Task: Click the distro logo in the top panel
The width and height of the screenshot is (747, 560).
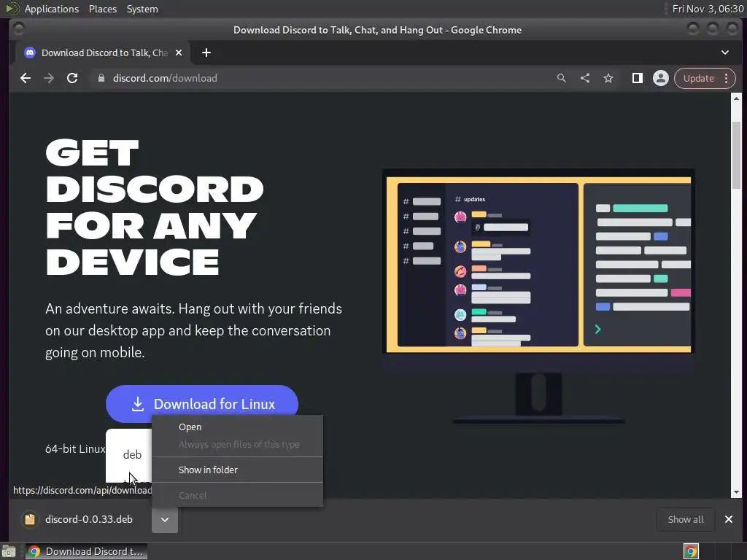Action: [12, 9]
